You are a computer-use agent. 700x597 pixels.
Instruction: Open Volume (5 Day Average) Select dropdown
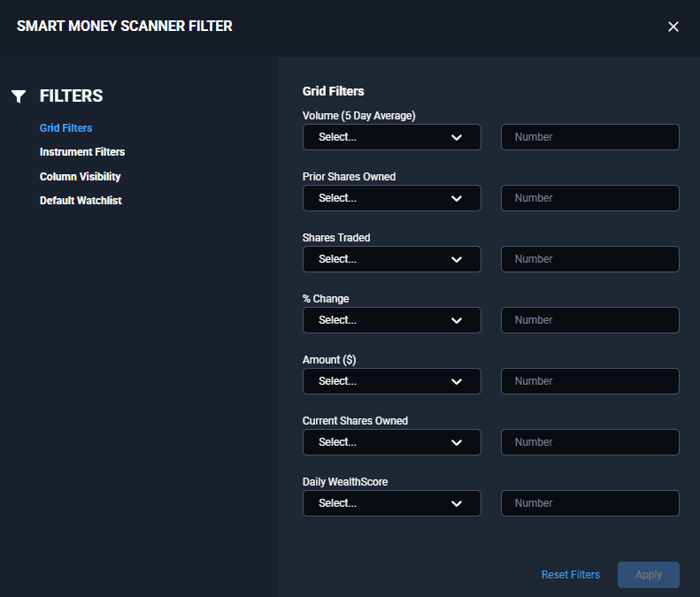coord(391,137)
